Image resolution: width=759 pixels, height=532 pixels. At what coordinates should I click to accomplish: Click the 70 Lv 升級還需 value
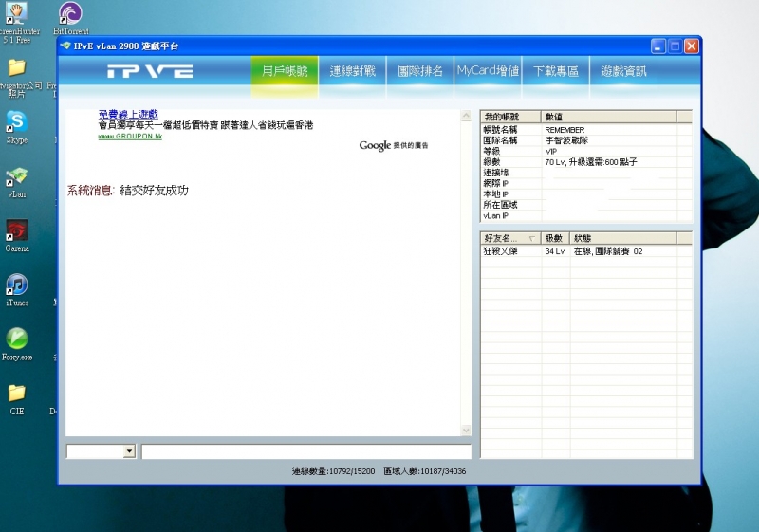coord(590,162)
